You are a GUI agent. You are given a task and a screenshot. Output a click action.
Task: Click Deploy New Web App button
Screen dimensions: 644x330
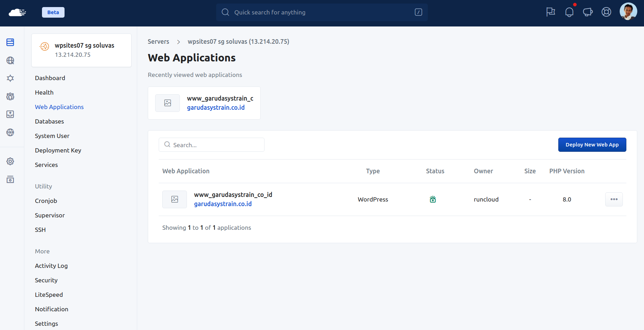point(592,145)
